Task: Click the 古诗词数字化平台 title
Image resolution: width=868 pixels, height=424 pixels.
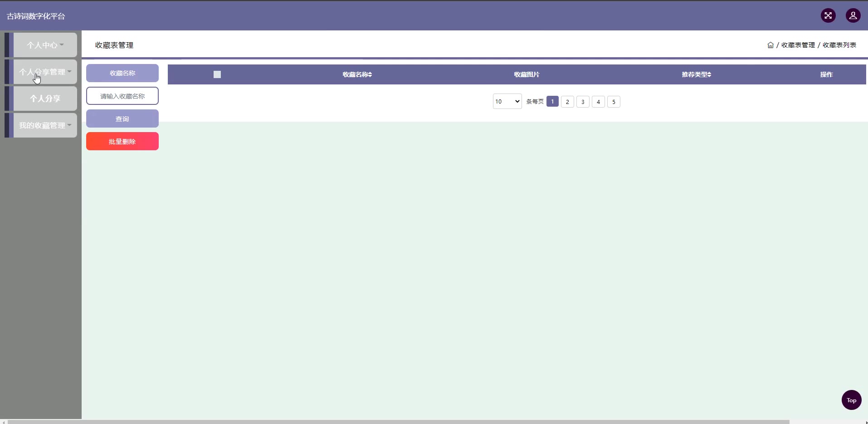Action: 36,16
